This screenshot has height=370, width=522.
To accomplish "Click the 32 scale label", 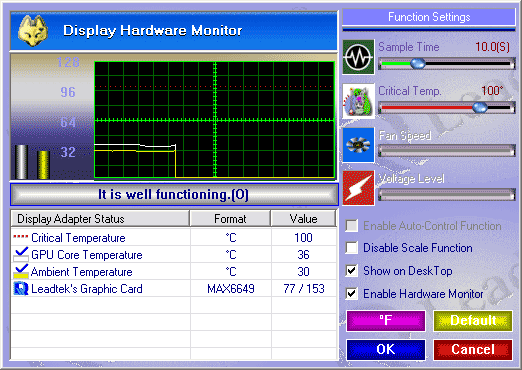I will pyautogui.click(x=68, y=152).
